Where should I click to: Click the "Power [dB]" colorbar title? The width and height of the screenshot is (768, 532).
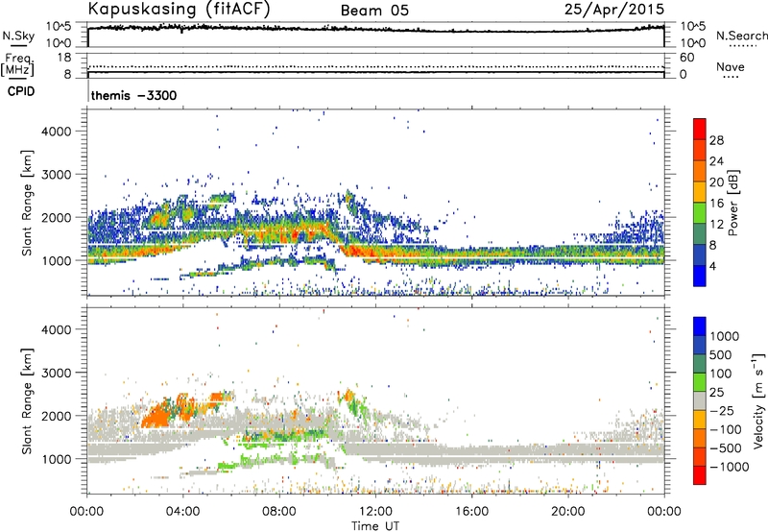tap(733, 203)
